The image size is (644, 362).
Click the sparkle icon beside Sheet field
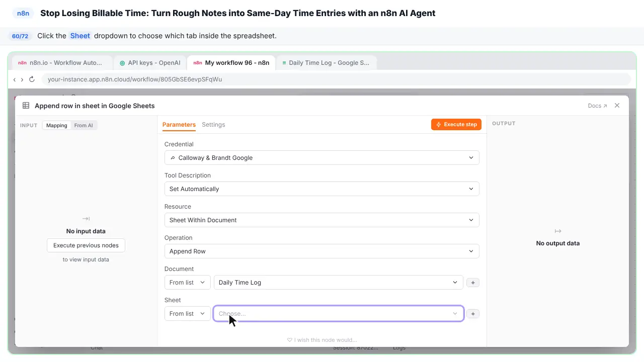472,314
